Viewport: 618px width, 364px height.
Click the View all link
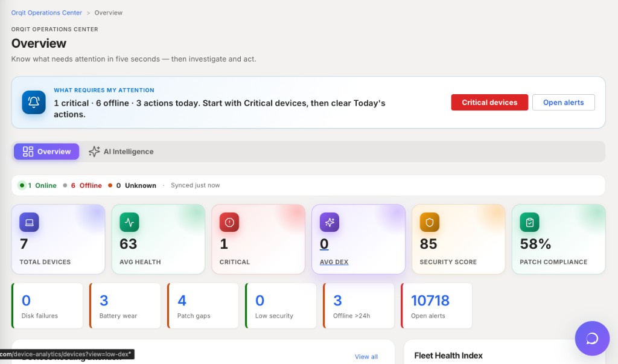click(366, 357)
